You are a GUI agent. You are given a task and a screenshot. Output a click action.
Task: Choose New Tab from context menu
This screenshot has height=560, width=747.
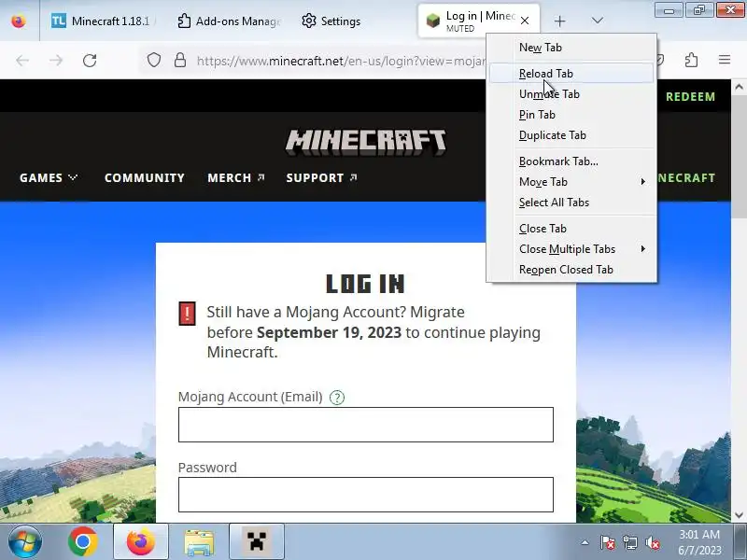pos(571,48)
